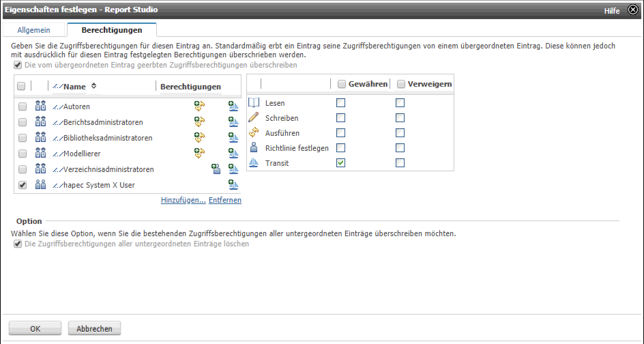Switch to the Allgemein tab

(33, 30)
